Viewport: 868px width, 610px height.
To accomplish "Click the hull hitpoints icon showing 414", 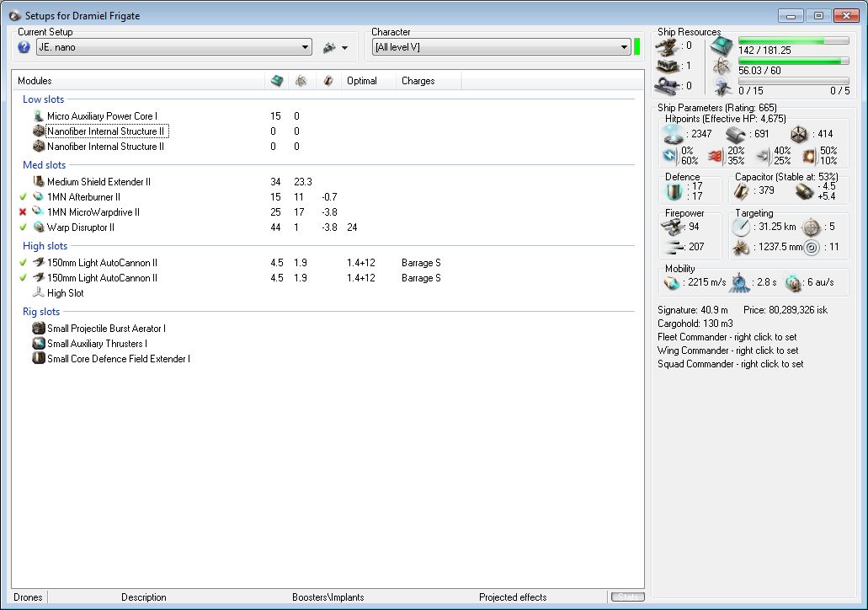I will [x=799, y=134].
